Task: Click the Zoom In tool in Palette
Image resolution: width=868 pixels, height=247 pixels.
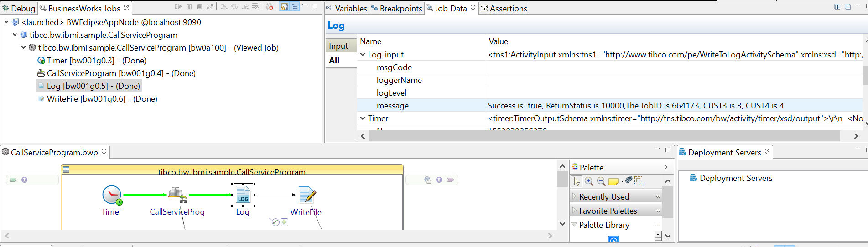Action: 589,181
